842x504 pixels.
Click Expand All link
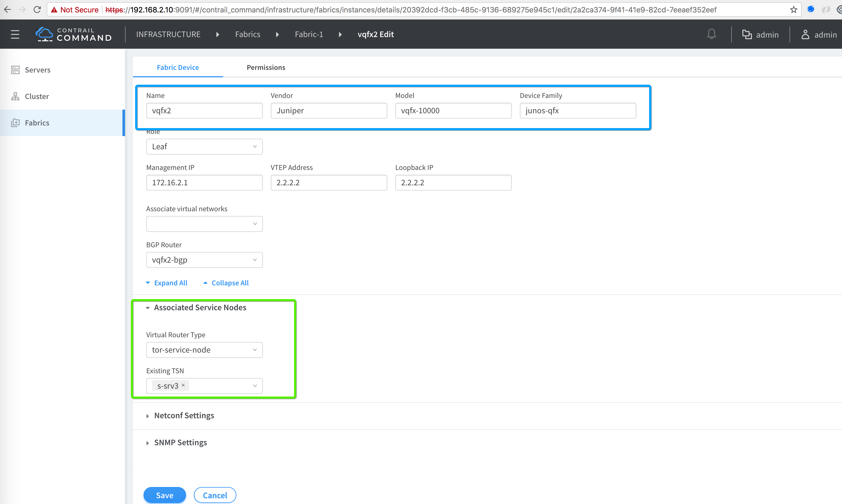pos(170,283)
